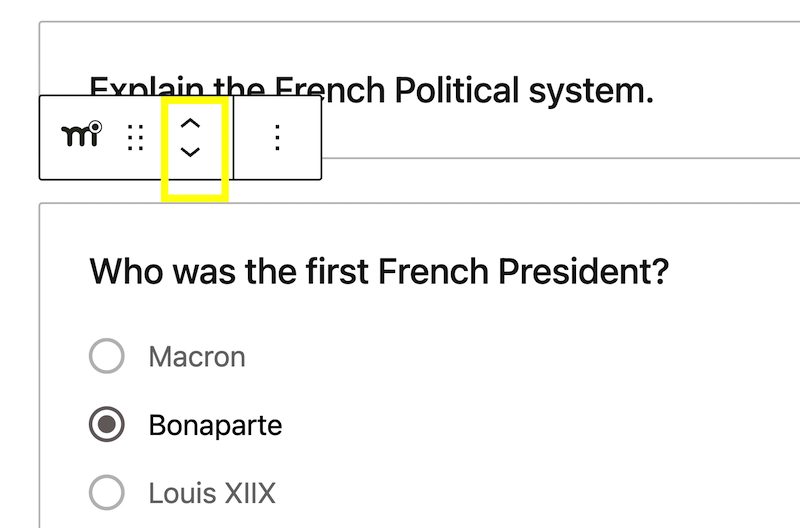Click the six-dot drag handle icon

coord(135,138)
